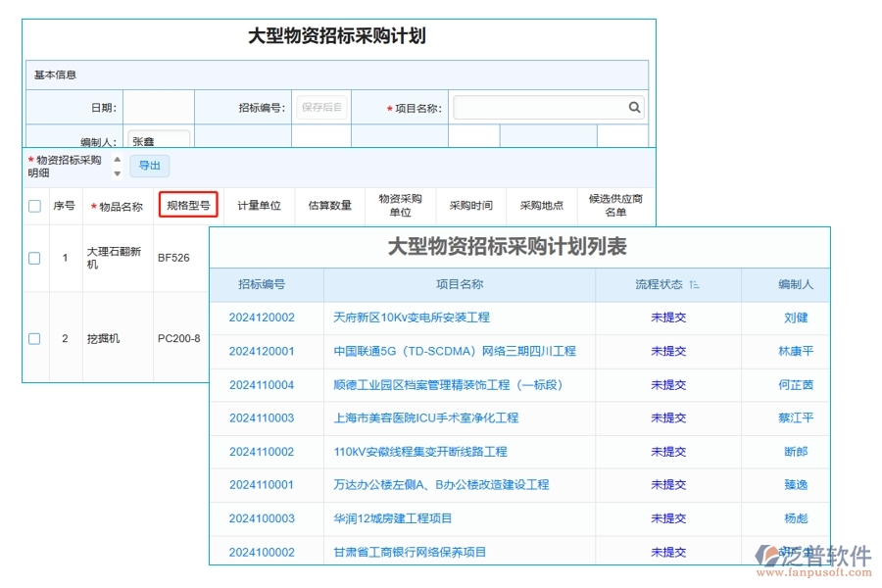Click the 基本信息 section header
Screen dimensions: 882x588
click(x=56, y=74)
